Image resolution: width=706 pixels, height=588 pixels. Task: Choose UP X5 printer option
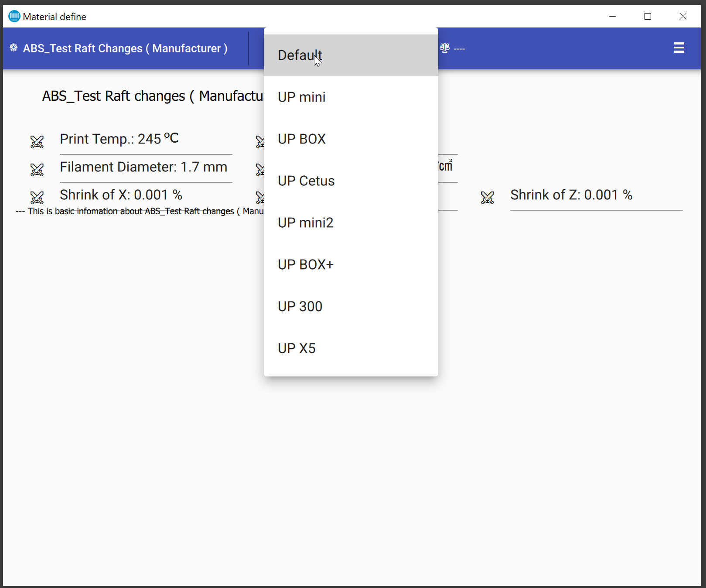pyautogui.click(x=351, y=349)
